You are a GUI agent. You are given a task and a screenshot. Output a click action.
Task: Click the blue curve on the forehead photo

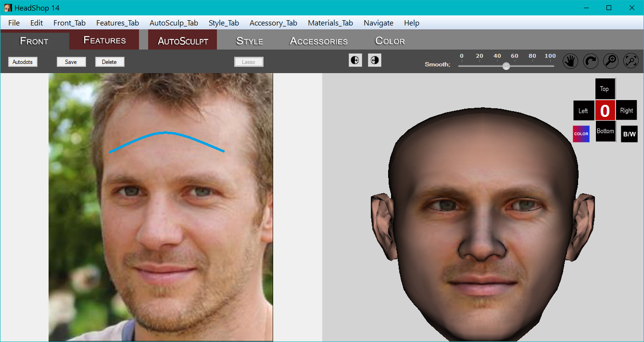(166, 132)
